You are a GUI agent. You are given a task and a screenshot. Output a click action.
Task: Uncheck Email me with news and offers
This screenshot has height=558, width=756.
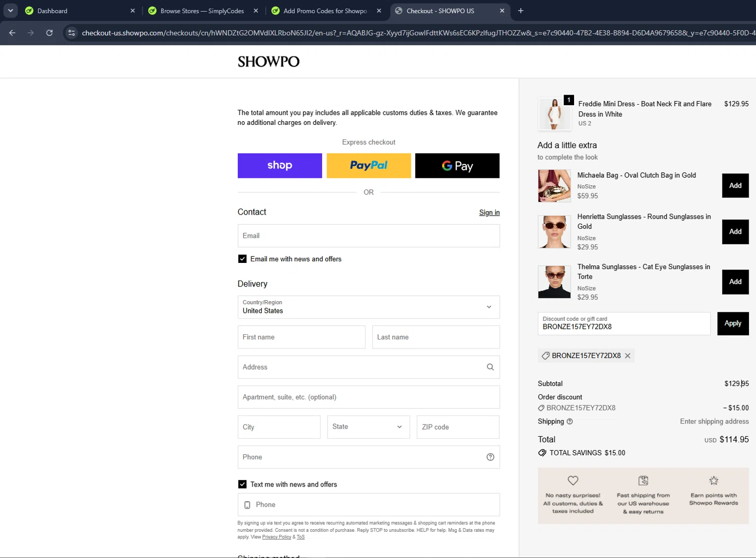[242, 259]
